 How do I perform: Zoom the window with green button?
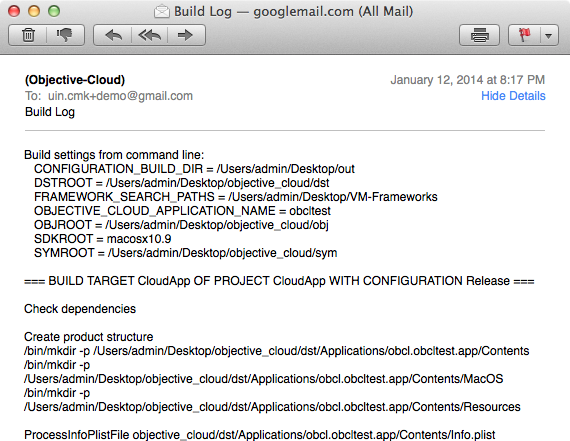54,11
